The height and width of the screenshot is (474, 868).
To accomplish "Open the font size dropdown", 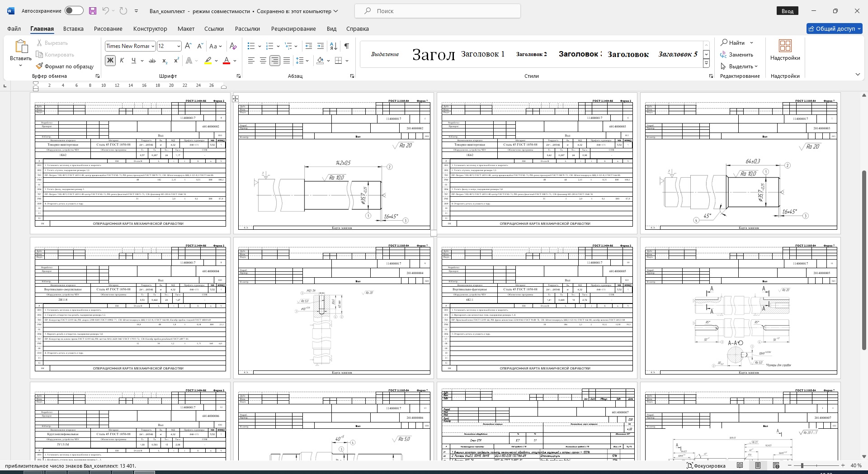I will point(179,46).
